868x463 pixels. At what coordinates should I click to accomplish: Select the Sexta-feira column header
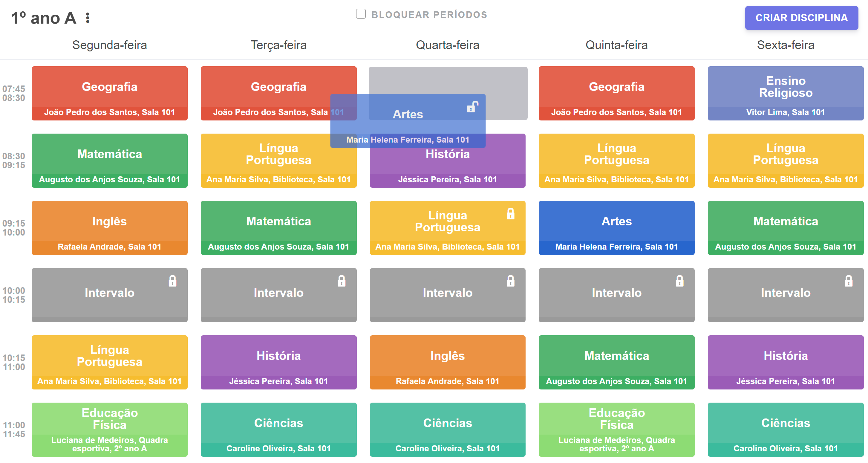786,45
